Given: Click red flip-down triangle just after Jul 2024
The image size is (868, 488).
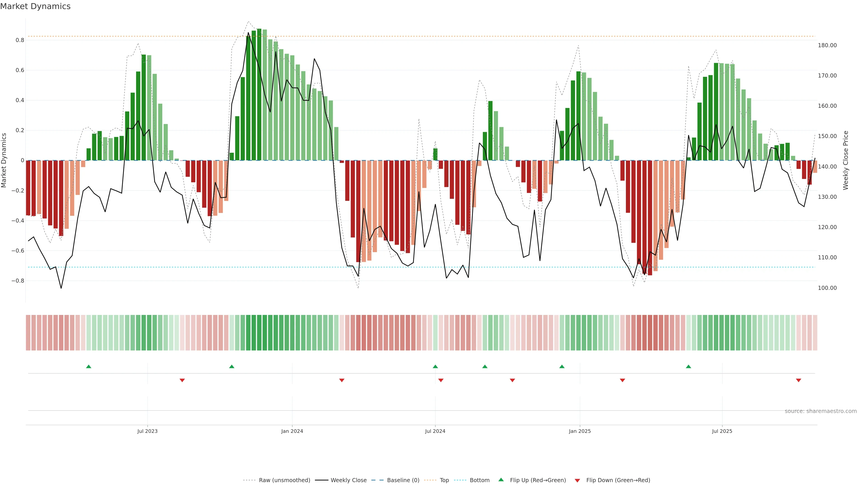Looking at the screenshot, I should tap(441, 380).
